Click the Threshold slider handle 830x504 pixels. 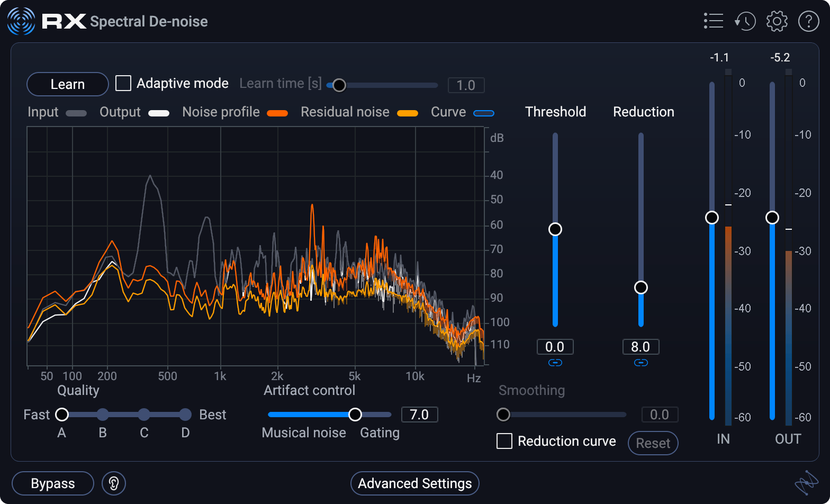[555, 229]
